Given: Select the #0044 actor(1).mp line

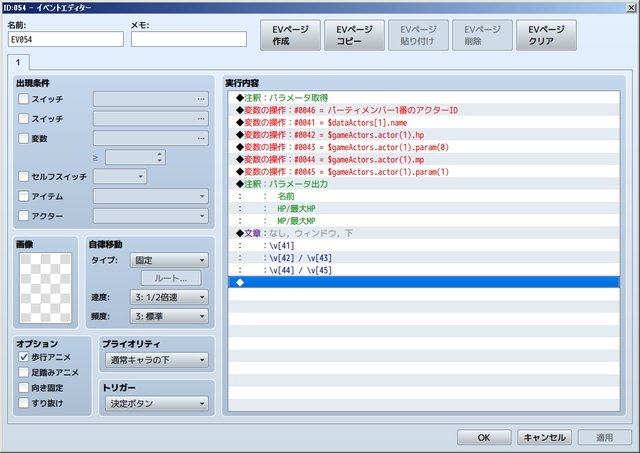Looking at the screenshot, I should (424, 159).
